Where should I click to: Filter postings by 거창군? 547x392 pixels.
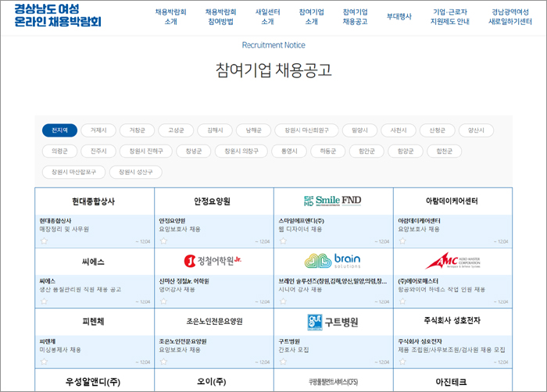coord(137,130)
